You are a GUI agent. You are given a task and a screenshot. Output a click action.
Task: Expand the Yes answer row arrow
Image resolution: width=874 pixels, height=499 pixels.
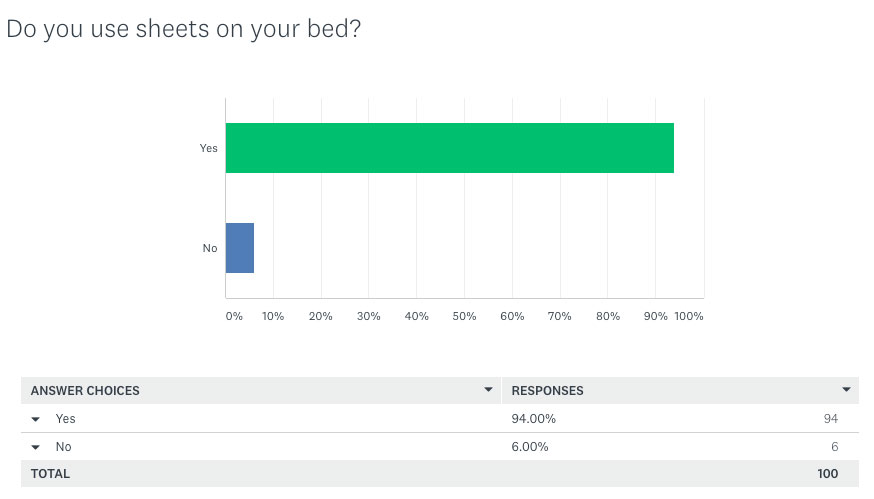pos(36,419)
